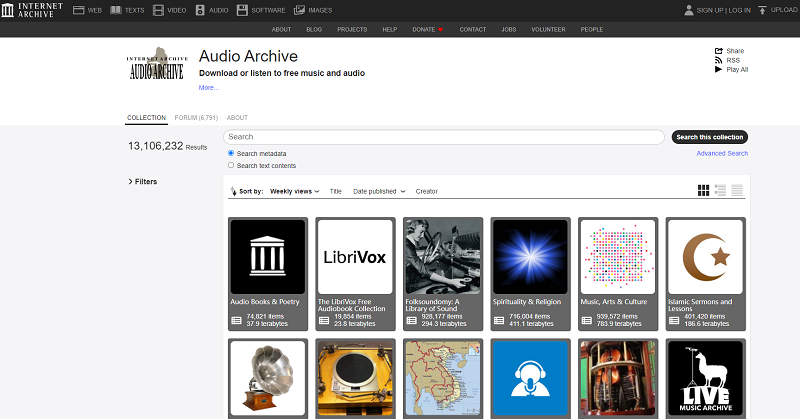Switch to the Collection tab

click(146, 118)
